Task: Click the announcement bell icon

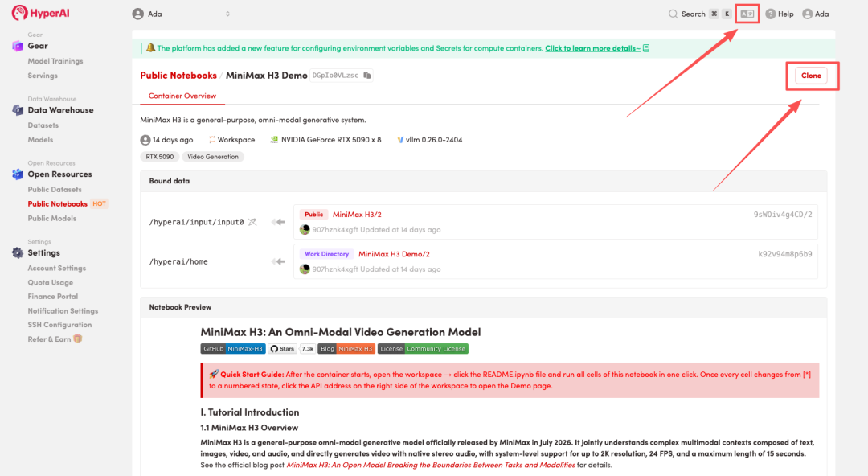Action: coord(150,48)
